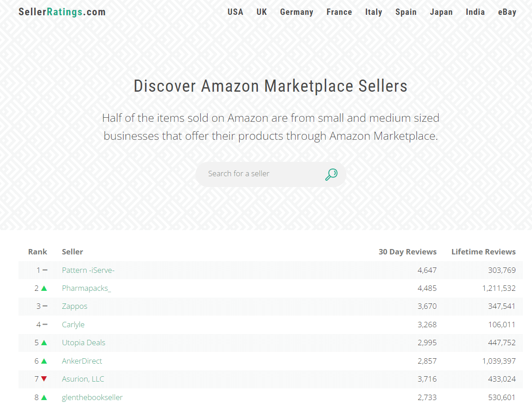
Task: Open the USA marketplace menu item
Action: click(235, 12)
